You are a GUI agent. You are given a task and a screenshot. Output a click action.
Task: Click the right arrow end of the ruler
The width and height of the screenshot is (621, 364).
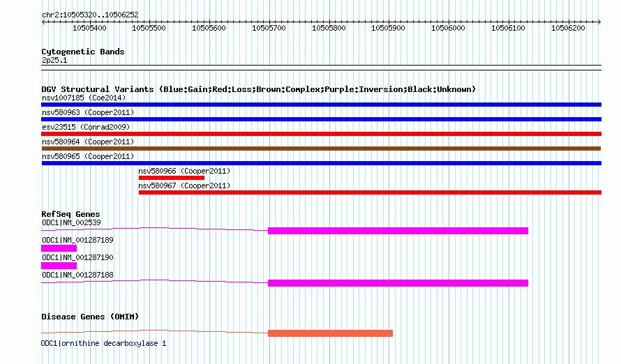(599, 22)
